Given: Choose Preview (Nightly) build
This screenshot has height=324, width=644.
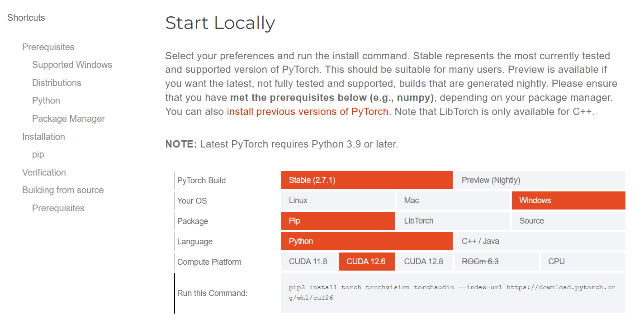Looking at the screenshot, I should click(x=540, y=180).
